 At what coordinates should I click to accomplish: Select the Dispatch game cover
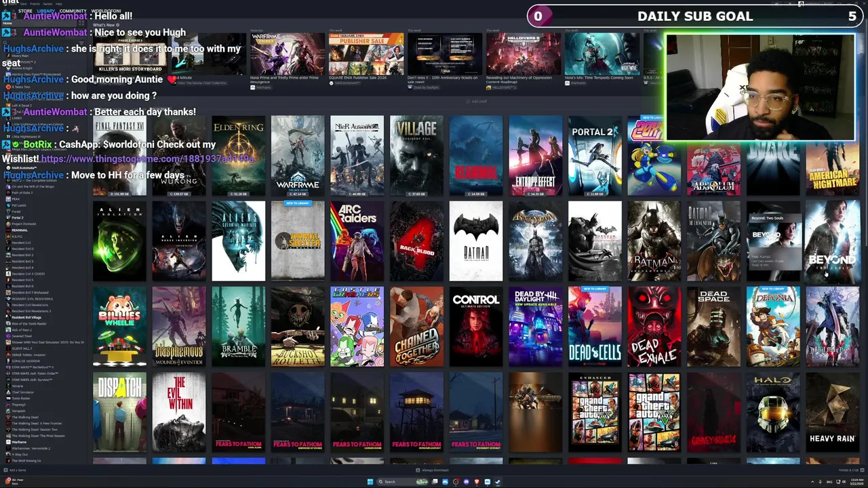(x=119, y=411)
